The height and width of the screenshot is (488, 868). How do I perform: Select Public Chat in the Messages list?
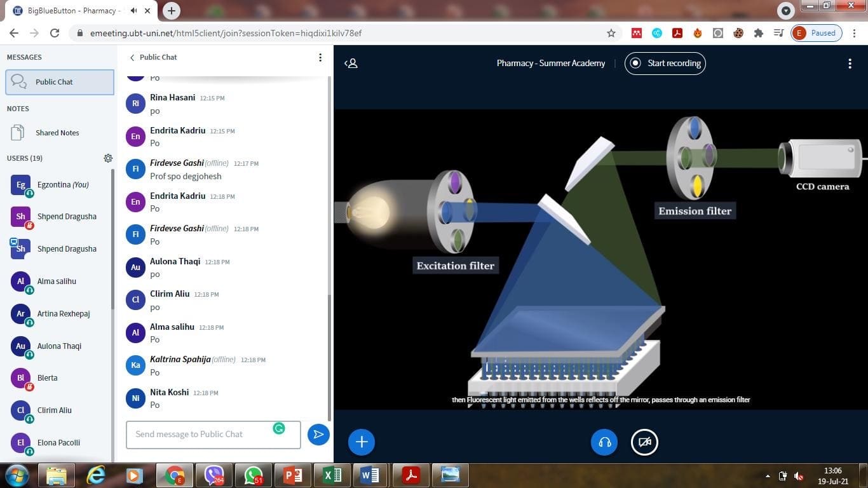[x=60, y=82]
